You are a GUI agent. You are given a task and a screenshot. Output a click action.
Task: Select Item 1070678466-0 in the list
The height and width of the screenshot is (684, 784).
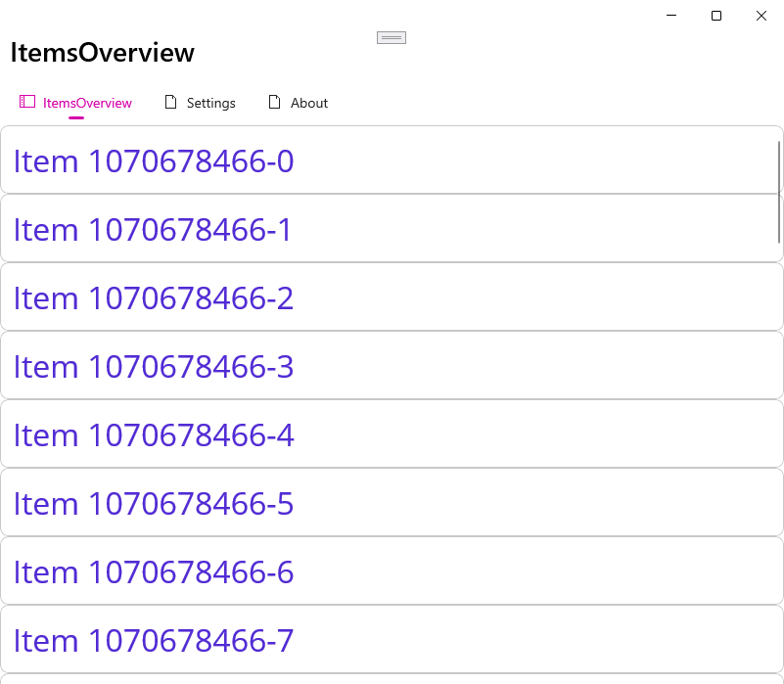[392, 160]
